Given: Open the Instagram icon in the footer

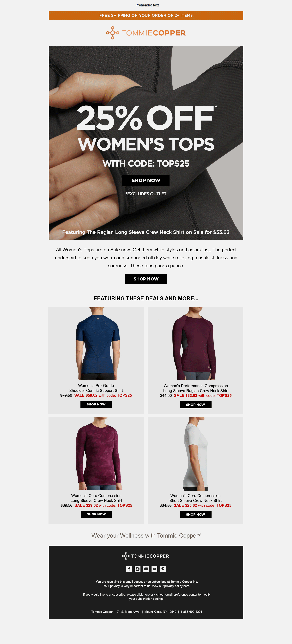Looking at the screenshot, I should (x=138, y=569).
